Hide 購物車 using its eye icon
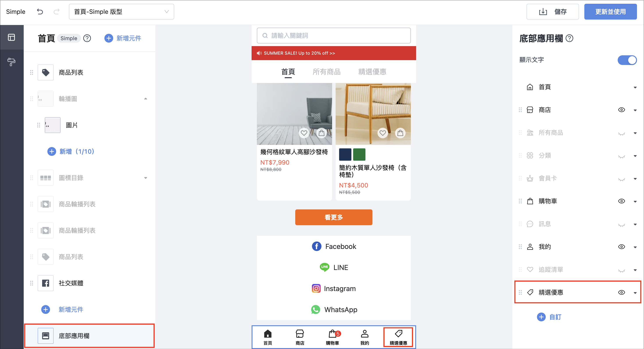644x349 pixels. (621, 201)
